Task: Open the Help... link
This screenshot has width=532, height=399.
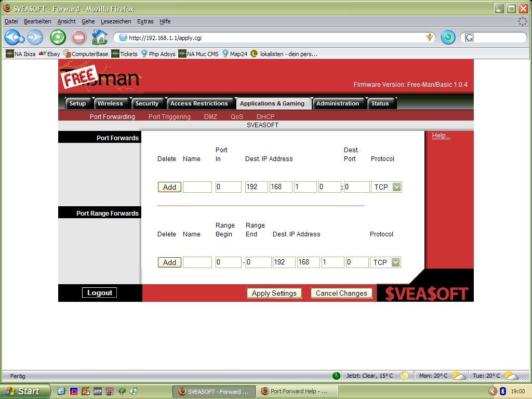Action: pos(441,136)
